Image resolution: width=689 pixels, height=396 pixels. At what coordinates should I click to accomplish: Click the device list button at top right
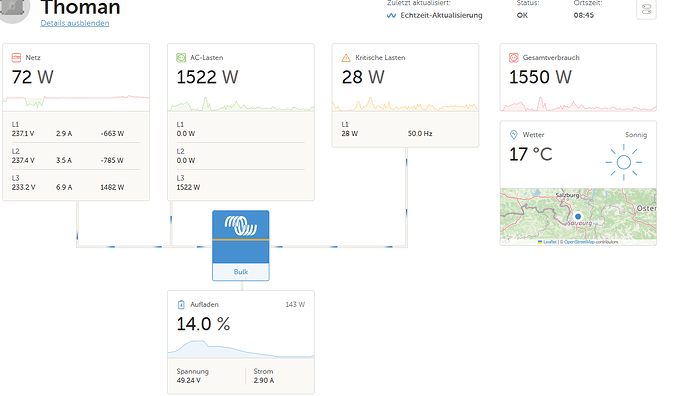point(646,9)
